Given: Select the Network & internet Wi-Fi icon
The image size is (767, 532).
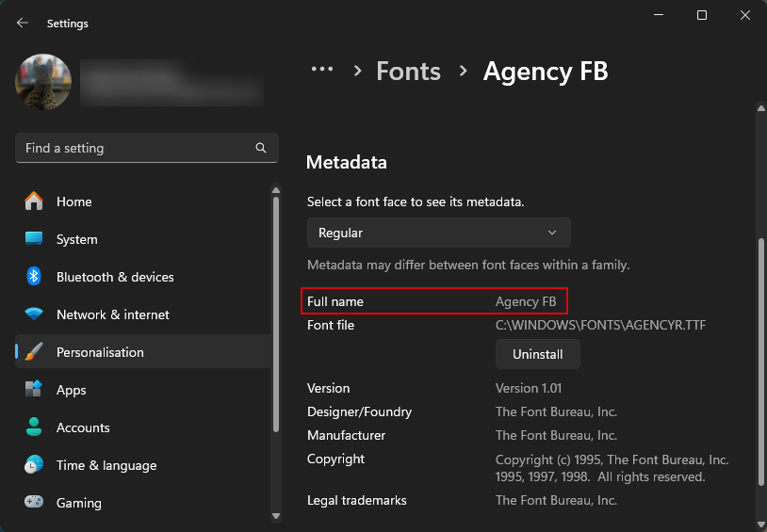Looking at the screenshot, I should click(34, 314).
